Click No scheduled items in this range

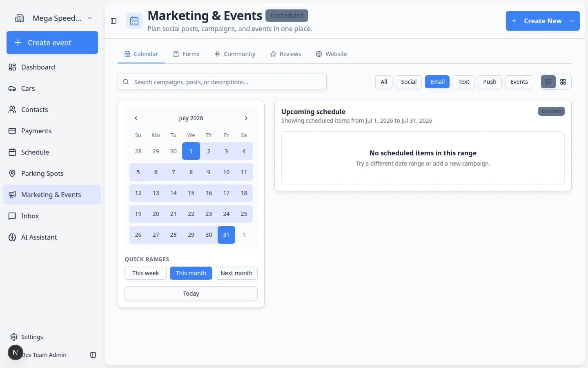pyautogui.click(x=423, y=153)
